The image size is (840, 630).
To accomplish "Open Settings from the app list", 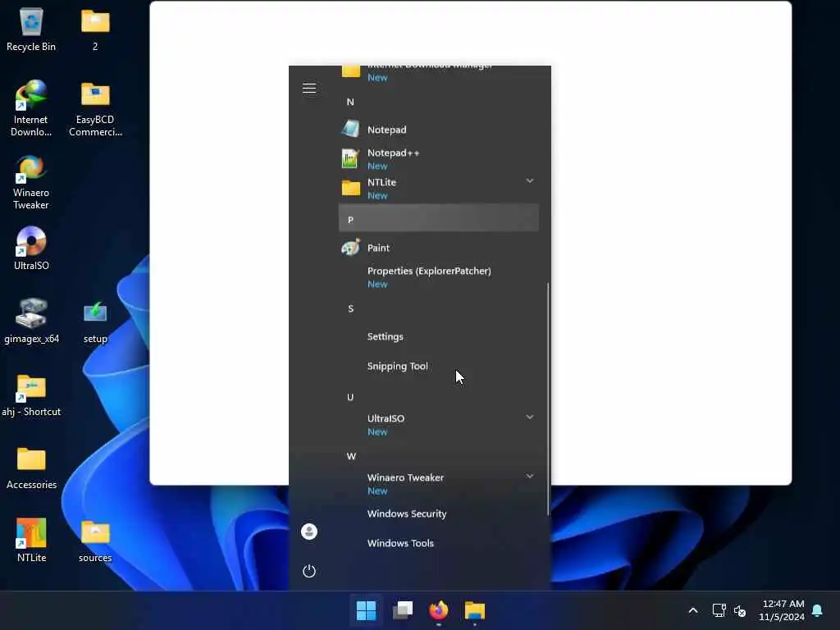I will [x=439, y=336].
